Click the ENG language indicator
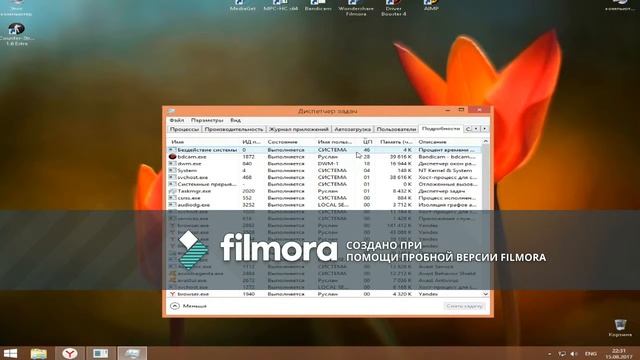The height and width of the screenshot is (360, 640). (x=591, y=354)
